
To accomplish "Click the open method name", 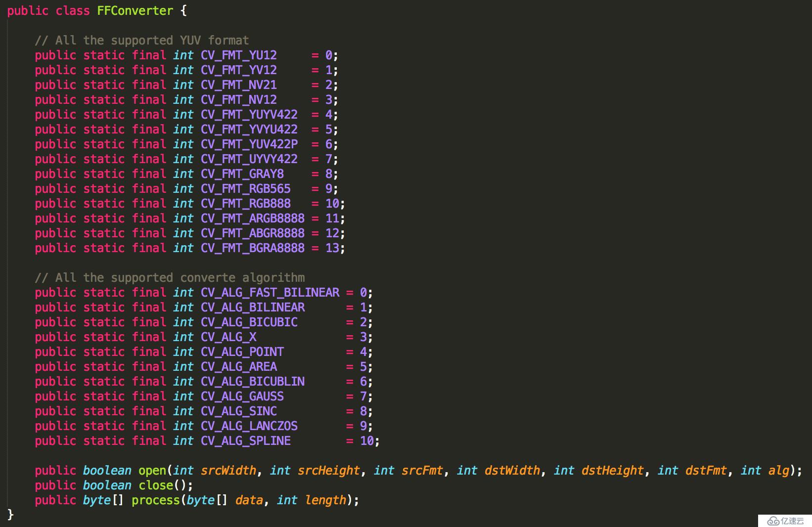I will point(152,470).
